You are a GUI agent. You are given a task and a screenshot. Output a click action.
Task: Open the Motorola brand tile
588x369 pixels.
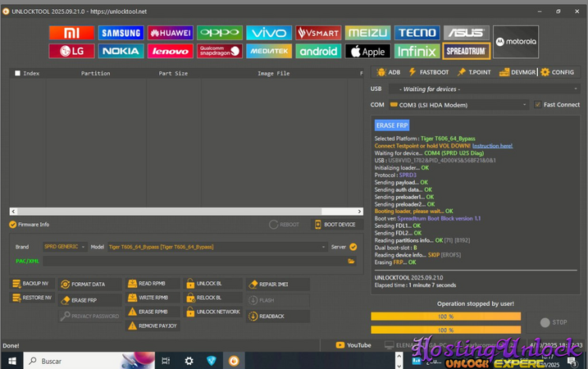(516, 42)
